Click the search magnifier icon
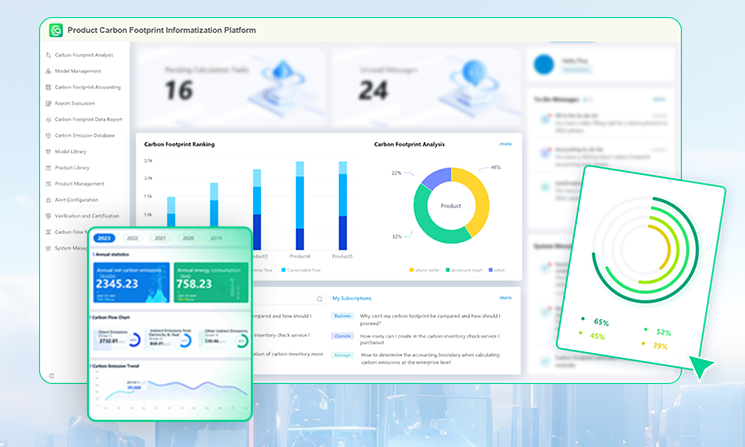This screenshot has width=745, height=447. pyautogui.click(x=320, y=299)
